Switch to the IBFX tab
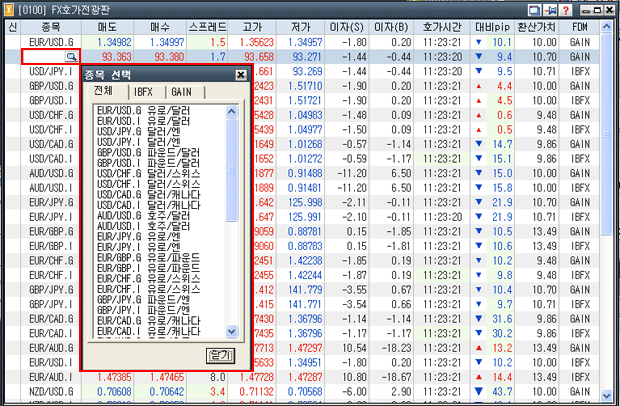 (143, 92)
